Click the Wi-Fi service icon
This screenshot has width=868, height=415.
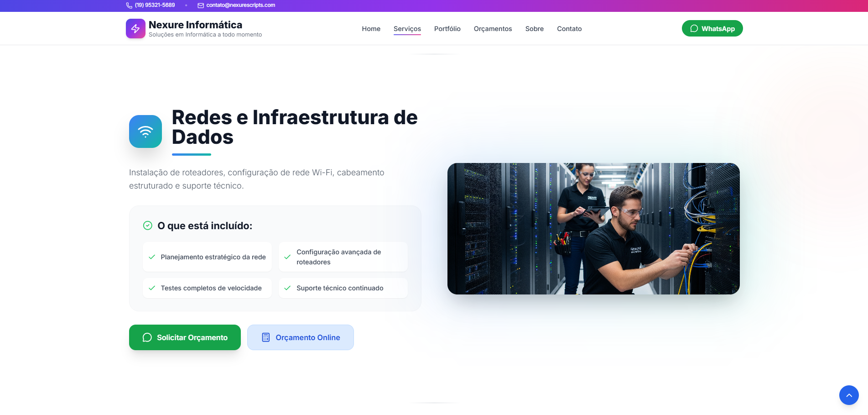(x=146, y=131)
